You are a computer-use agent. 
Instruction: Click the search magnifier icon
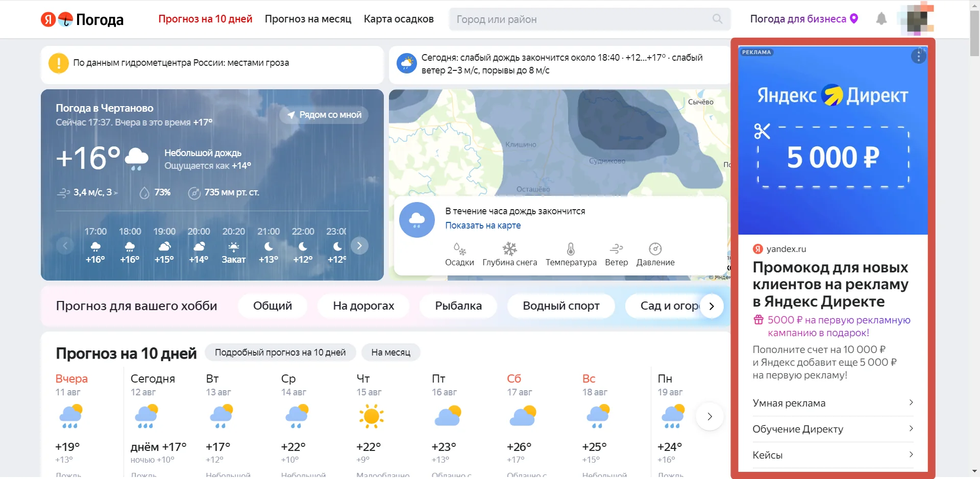point(717,19)
